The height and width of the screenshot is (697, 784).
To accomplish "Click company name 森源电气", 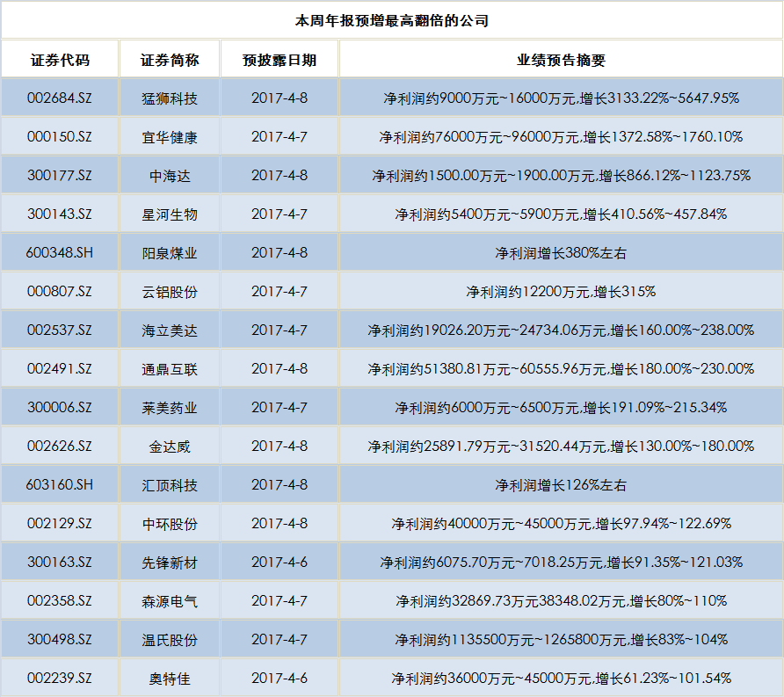I will [x=170, y=601].
